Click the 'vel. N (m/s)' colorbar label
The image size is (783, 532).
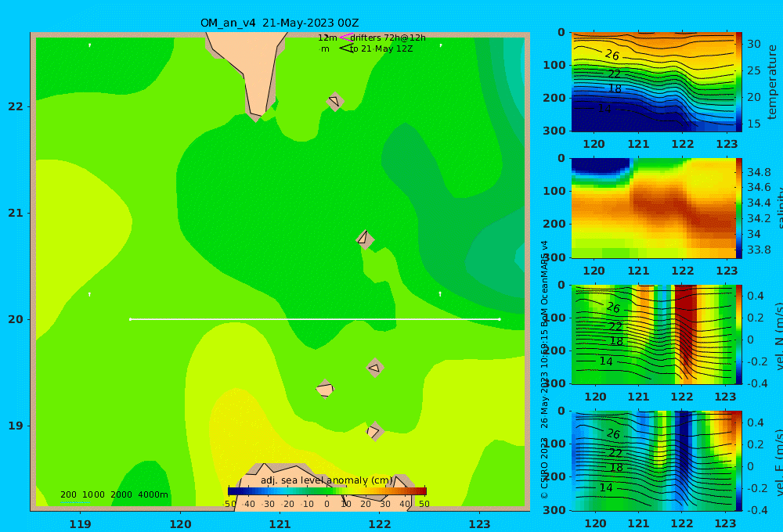click(x=779, y=336)
